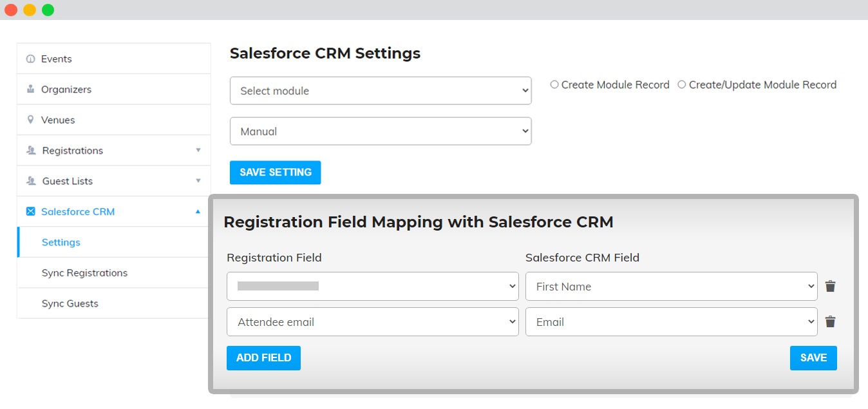The image size is (868, 409).
Task: Minimize the window with the yellow button
Action: (30, 10)
